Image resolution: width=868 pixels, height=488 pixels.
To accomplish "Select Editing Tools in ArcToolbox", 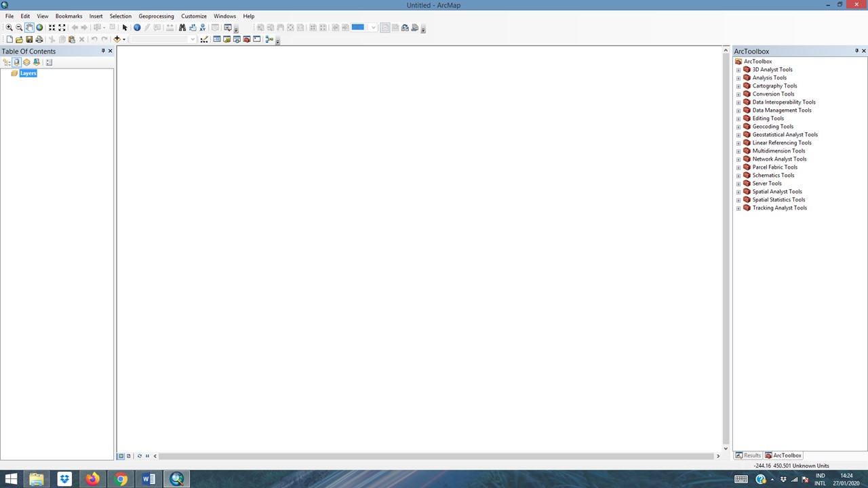I will click(768, 119).
